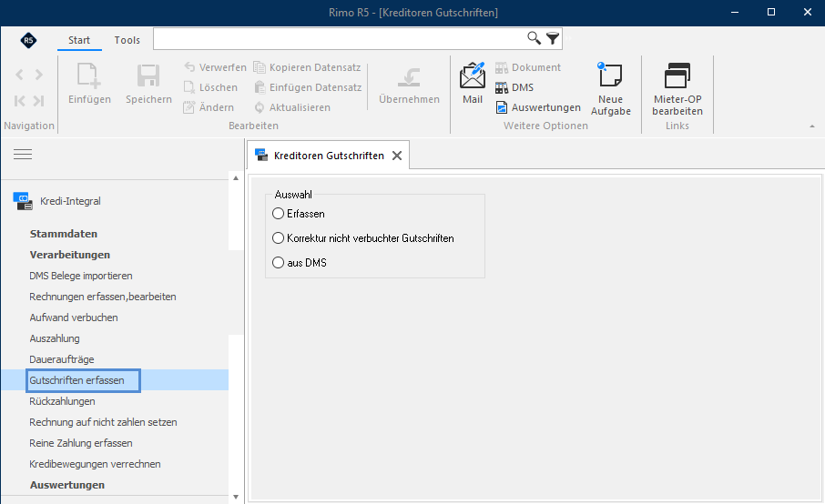
Task: Switch to the Start ribbon tab
Action: (x=79, y=40)
